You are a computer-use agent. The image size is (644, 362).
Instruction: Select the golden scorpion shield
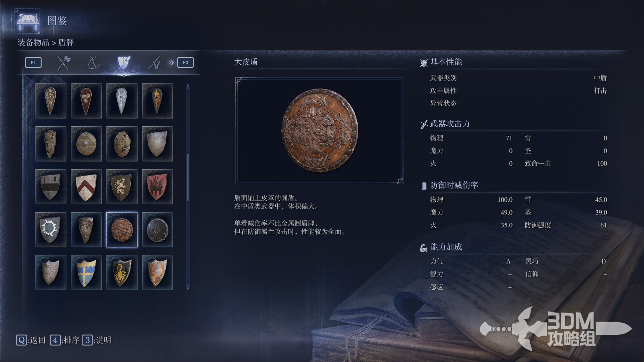tap(122, 273)
